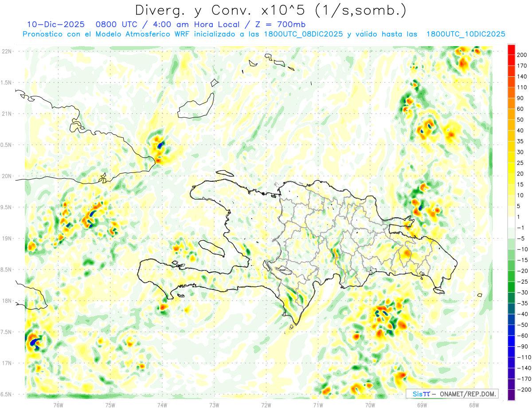Click the positive '5' scale value
The height and width of the screenshot is (411, 532).
coord(519,206)
